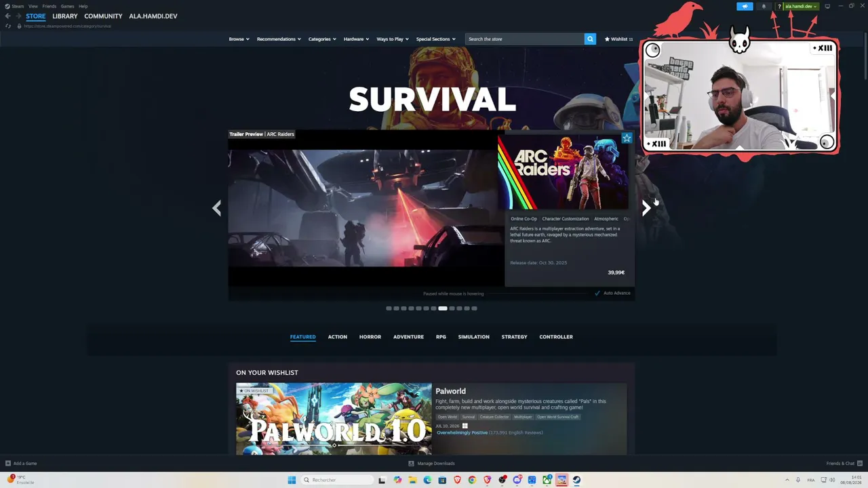
Task: Open File Explorer in the taskbar
Action: [412, 480]
